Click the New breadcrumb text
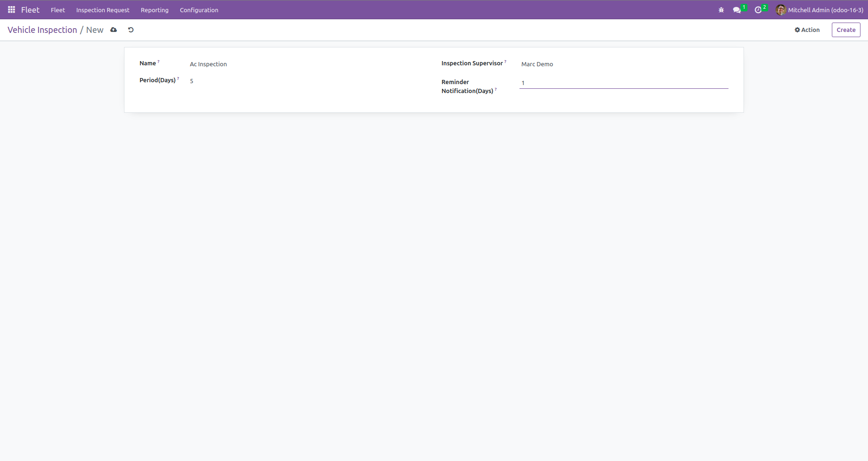Viewport: 868px width, 461px height. tap(95, 30)
